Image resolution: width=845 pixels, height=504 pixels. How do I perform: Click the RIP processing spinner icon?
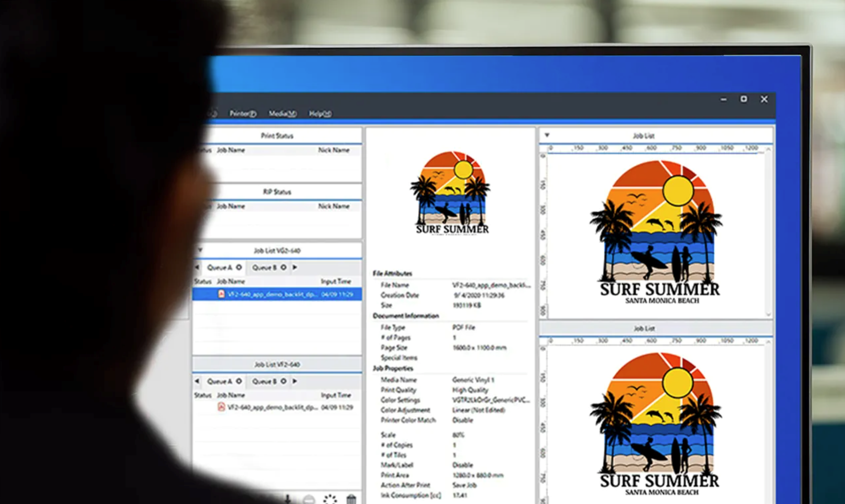pos(330,500)
